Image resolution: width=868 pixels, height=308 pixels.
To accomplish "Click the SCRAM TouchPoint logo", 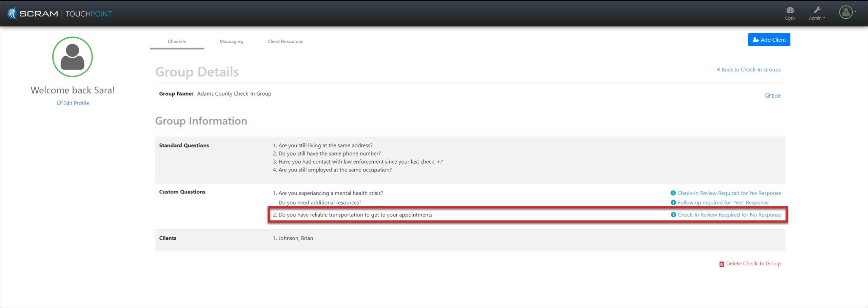I will pos(59,14).
